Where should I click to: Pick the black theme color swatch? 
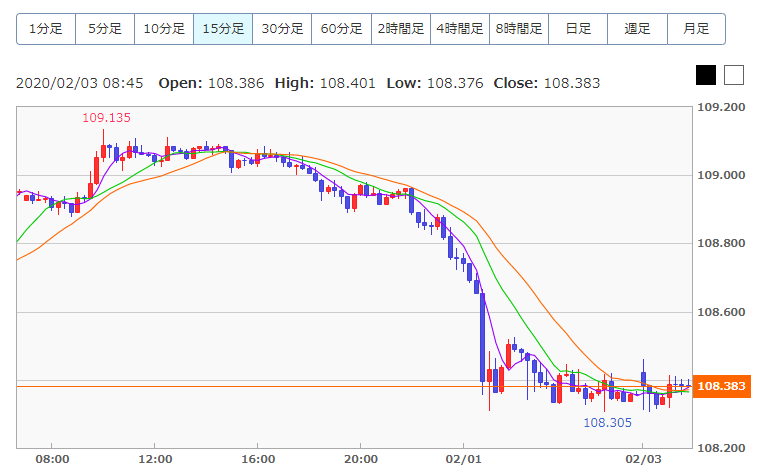(706, 75)
